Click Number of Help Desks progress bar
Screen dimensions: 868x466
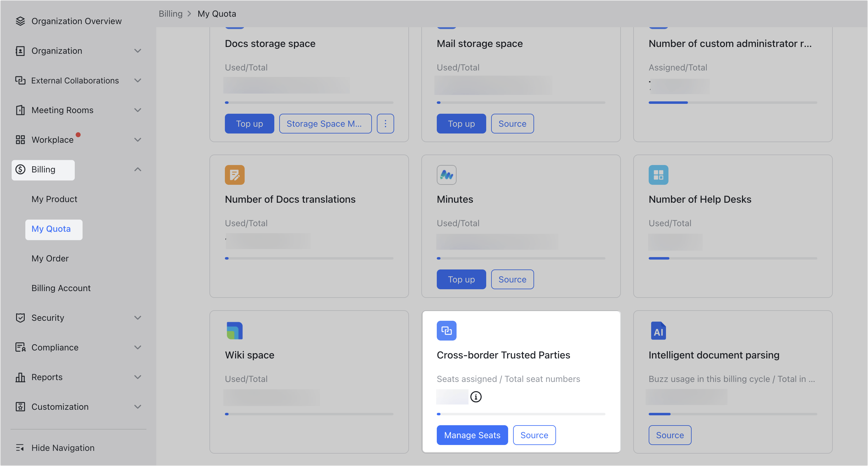click(x=732, y=258)
